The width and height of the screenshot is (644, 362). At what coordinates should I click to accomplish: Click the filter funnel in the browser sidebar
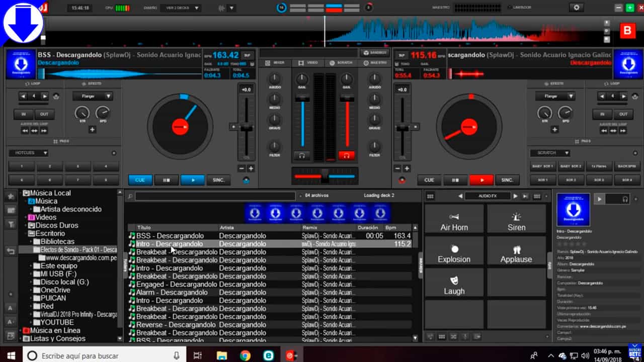(11, 224)
